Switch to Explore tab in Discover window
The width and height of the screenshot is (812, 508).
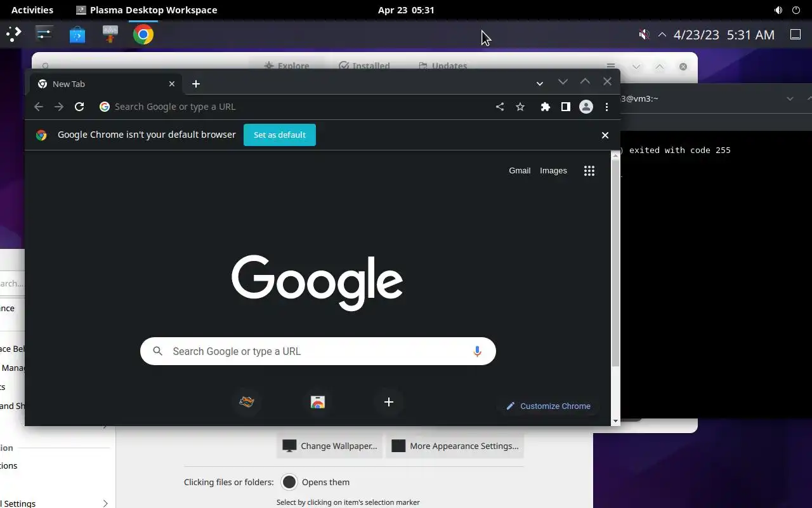[287, 65]
